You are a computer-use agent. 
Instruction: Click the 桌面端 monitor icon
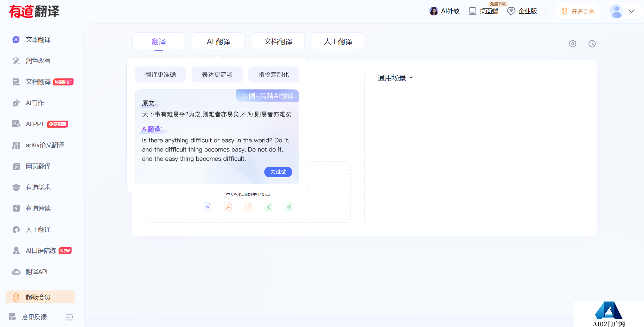[472, 11]
